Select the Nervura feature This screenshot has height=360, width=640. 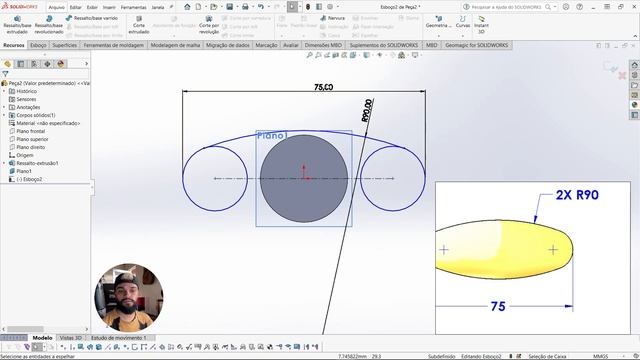(332, 18)
